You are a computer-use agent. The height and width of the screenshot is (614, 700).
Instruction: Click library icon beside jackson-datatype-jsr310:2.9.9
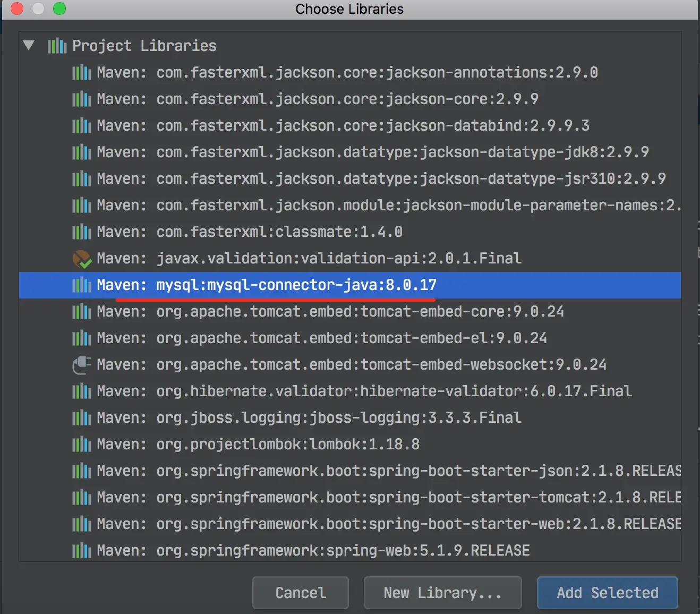pyautogui.click(x=82, y=178)
